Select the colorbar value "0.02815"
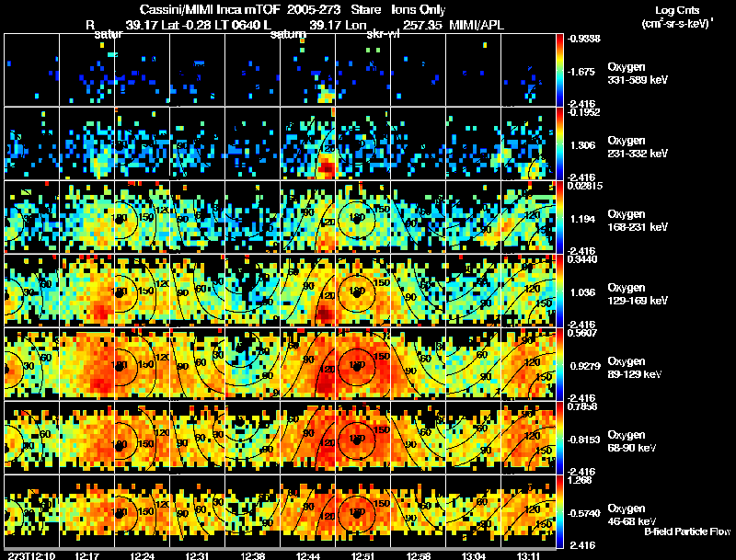This screenshot has width=736, height=560. click(x=585, y=186)
